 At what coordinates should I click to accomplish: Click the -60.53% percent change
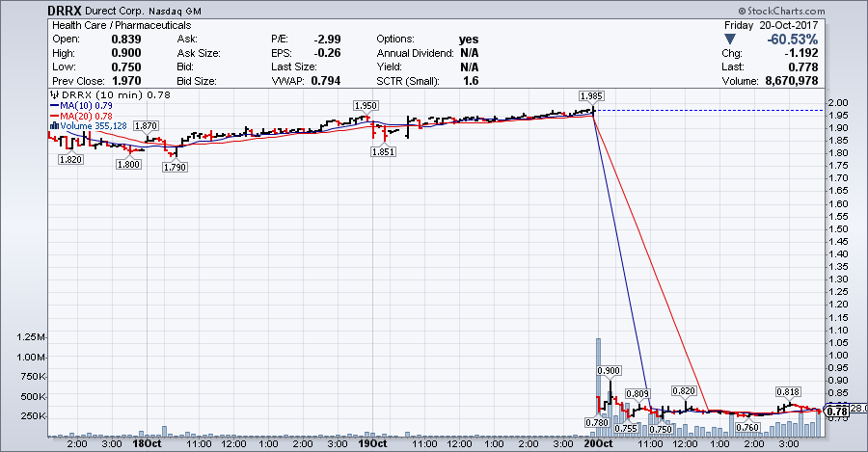click(x=792, y=40)
